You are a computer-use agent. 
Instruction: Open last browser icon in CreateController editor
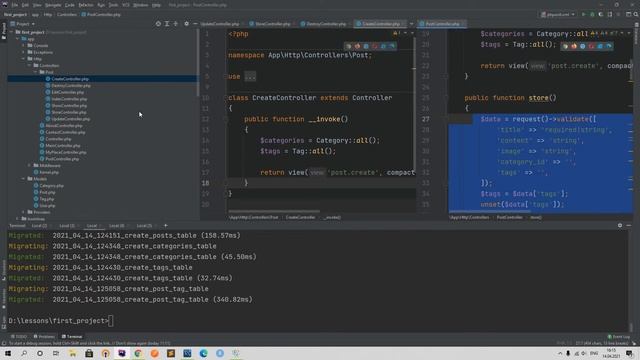click(392, 46)
